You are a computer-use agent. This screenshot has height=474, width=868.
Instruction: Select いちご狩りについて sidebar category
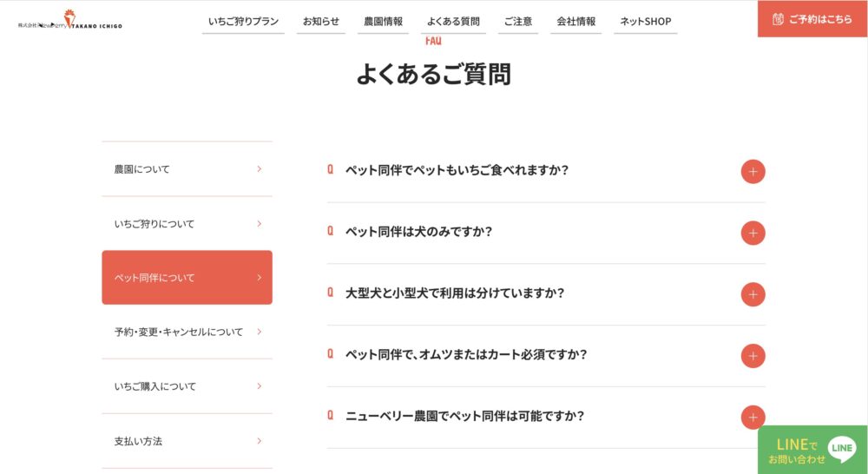click(x=187, y=224)
